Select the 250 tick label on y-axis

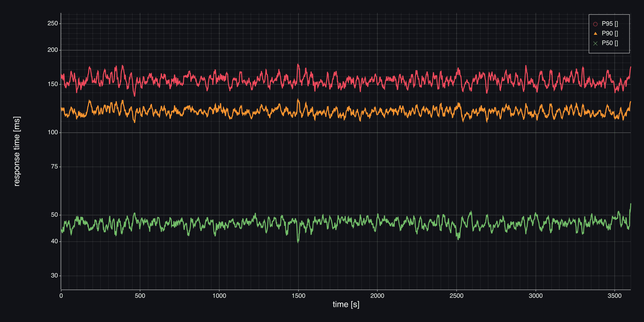[x=53, y=24]
